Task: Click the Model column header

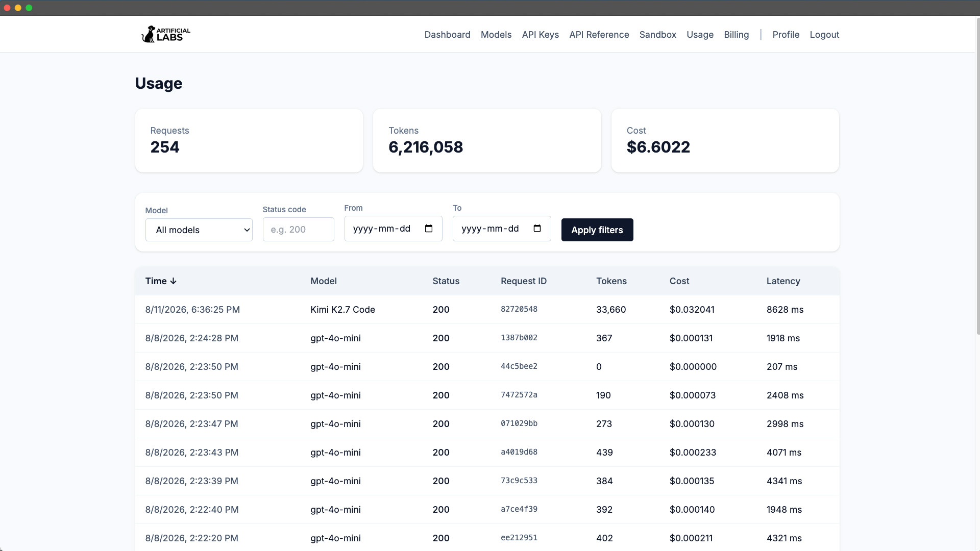Action: [323, 281]
